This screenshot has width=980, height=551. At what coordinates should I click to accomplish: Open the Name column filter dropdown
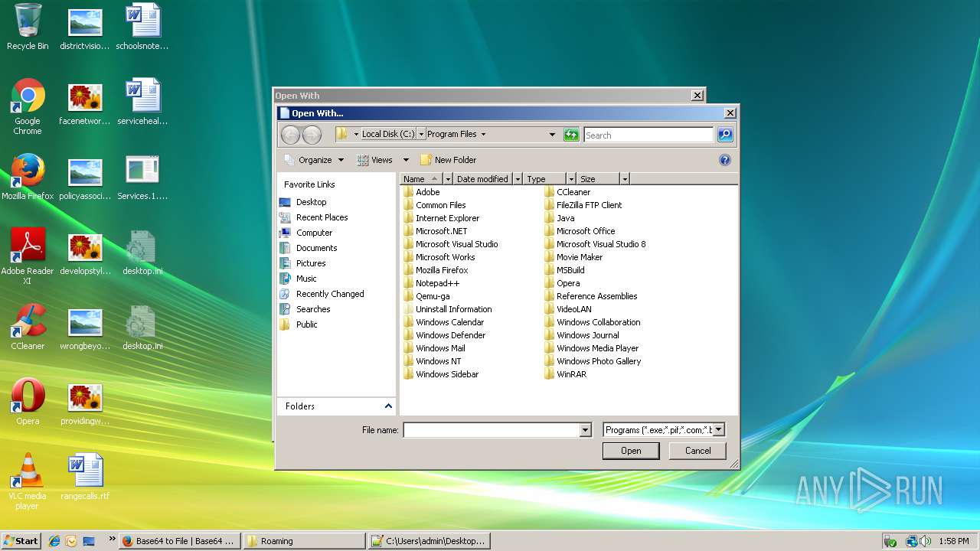point(449,179)
